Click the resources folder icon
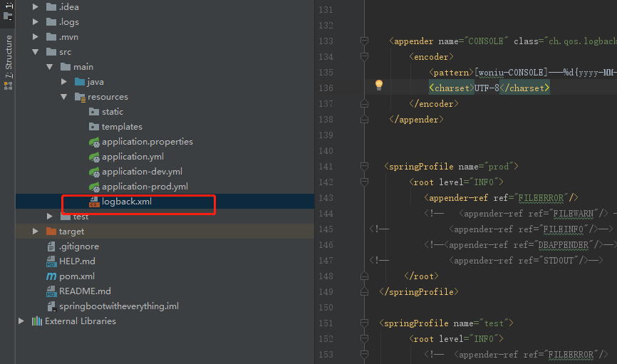Viewport: 617px width, 364px height. pyautogui.click(x=80, y=97)
